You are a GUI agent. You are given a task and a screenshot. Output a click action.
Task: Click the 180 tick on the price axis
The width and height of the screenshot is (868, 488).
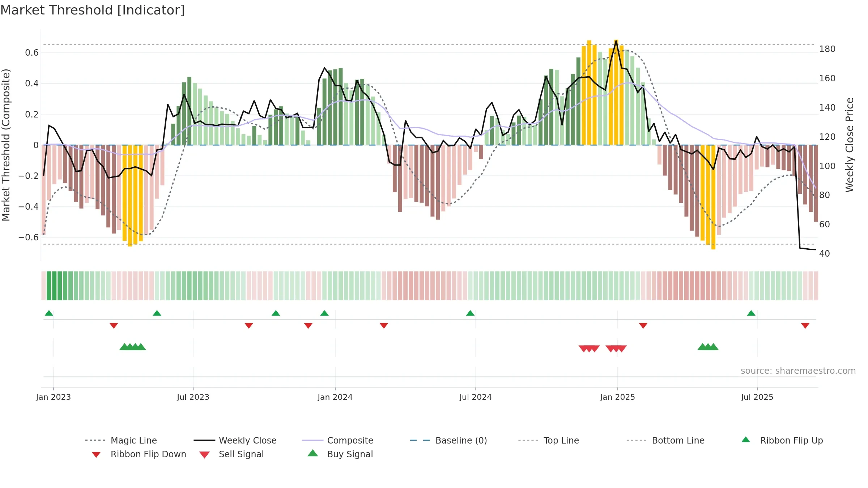pos(827,49)
